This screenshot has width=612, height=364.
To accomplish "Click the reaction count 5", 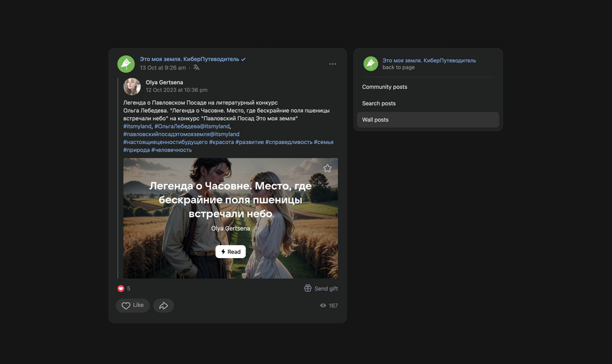I will [x=129, y=289].
